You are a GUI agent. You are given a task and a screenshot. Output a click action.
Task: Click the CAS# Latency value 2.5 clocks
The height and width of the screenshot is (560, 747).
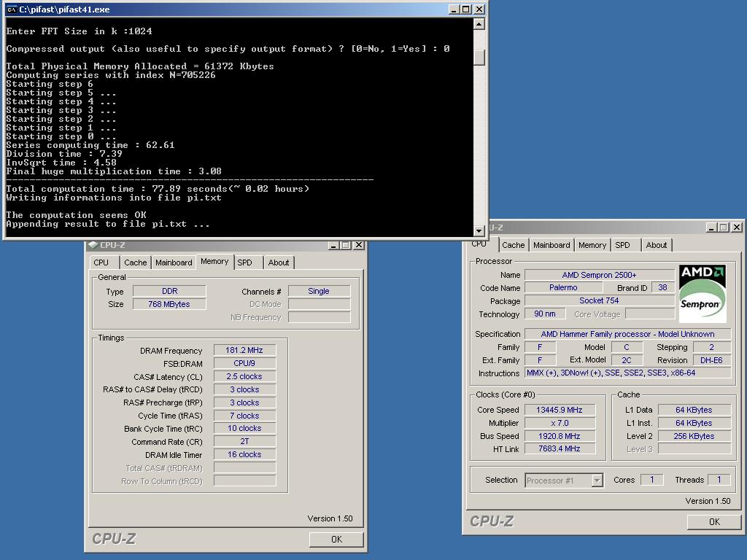[x=244, y=376]
